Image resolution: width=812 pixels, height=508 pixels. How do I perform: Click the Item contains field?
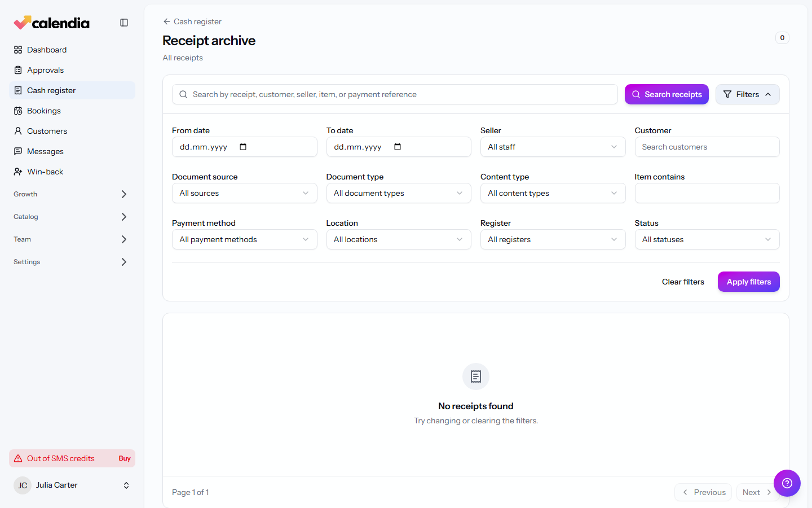707,193
